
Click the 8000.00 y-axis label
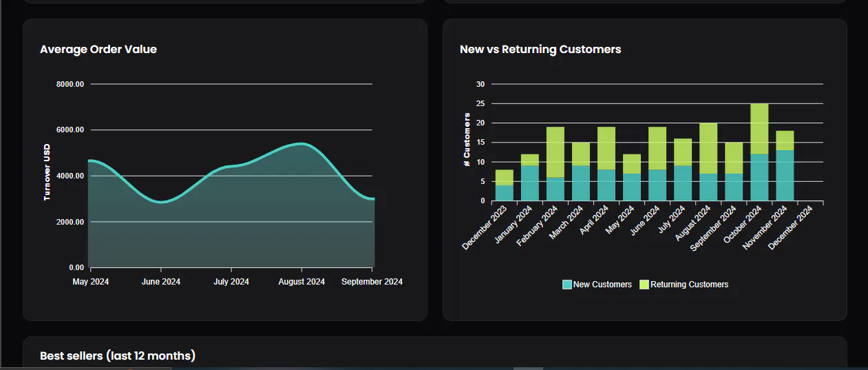(70, 84)
